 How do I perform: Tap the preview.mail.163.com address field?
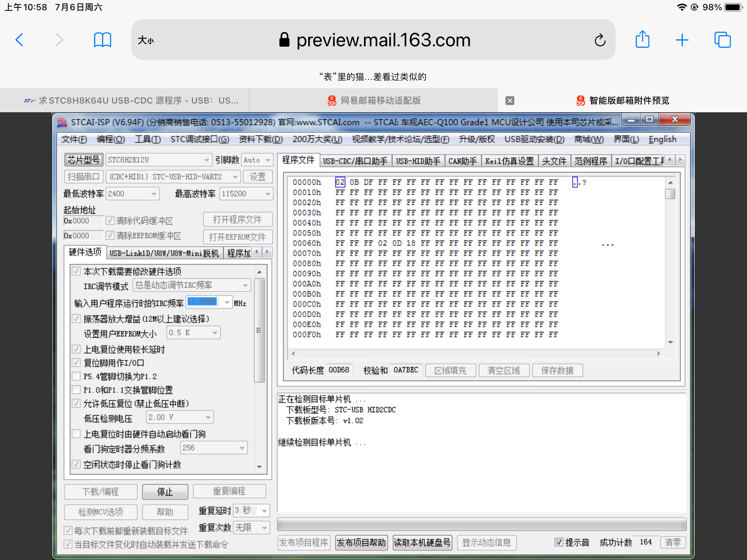tap(373, 40)
